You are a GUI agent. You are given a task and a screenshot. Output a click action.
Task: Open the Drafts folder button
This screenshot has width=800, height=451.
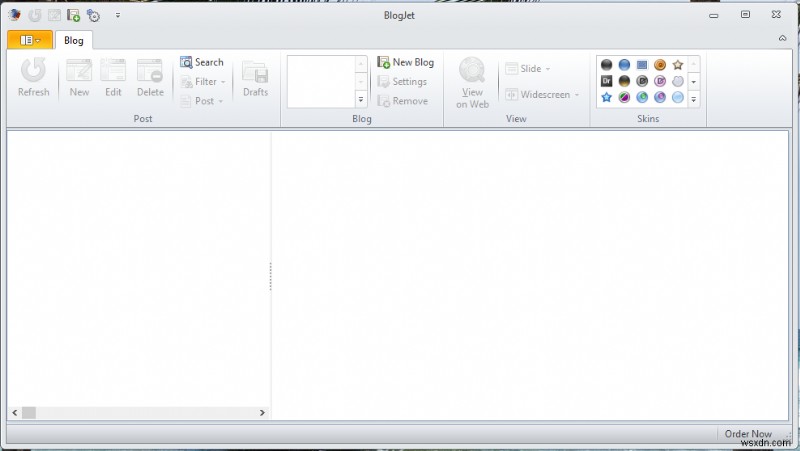tap(255, 77)
